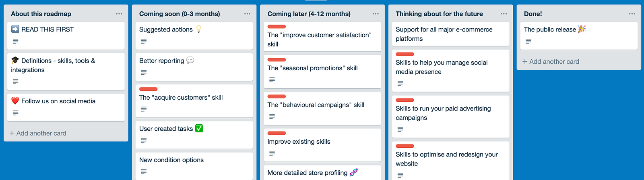Add another card to Done! list
This screenshot has width=644, height=180.
[x=551, y=62]
